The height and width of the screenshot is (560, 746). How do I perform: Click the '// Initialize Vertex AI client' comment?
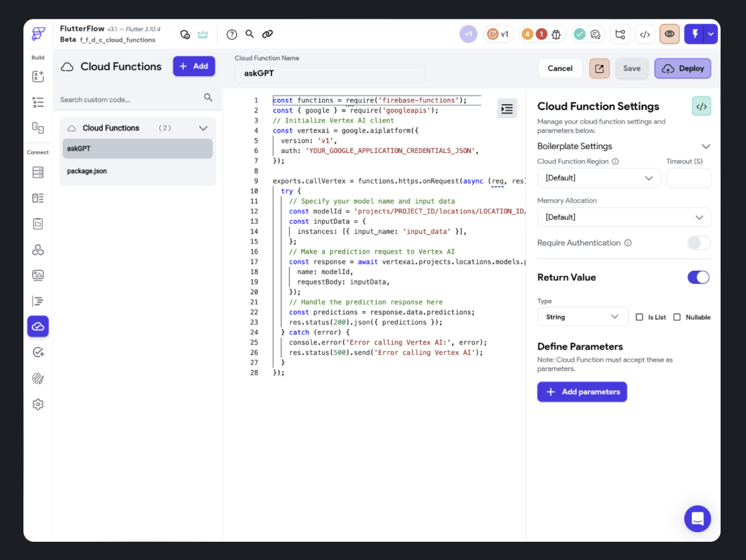(x=333, y=121)
